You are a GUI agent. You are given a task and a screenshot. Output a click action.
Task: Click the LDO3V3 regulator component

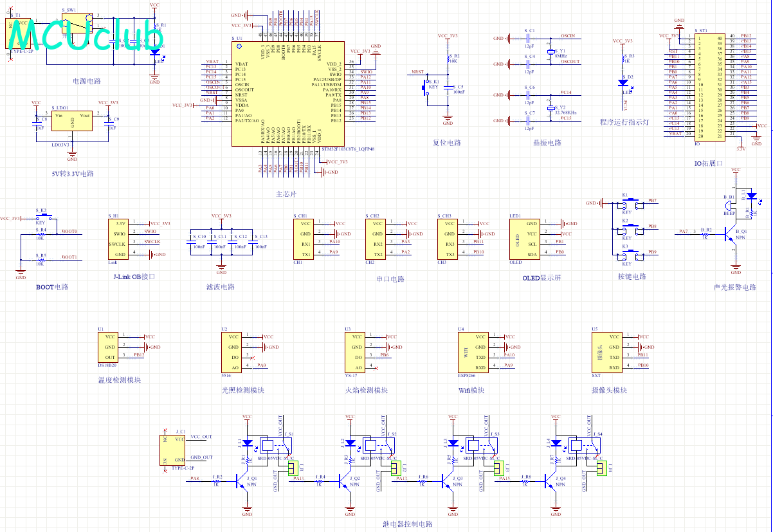pos(72,122)
